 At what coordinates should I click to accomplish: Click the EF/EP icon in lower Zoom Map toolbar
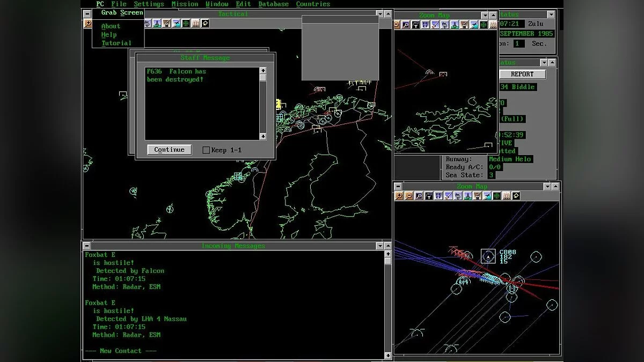[x=438, y=196]
